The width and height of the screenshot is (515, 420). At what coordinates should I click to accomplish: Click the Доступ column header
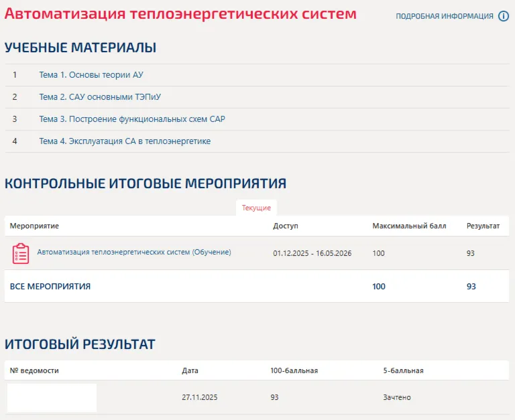[x=286, y=226]
